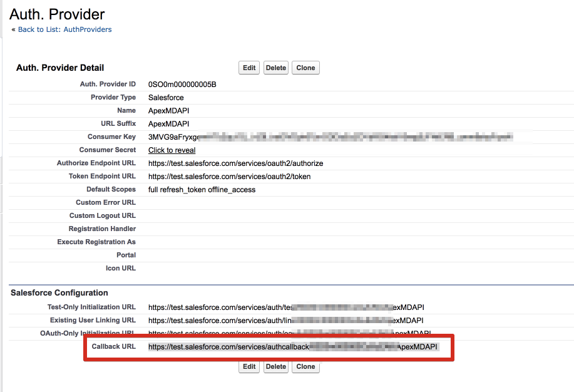The image size is (574, 392).
Task: Click the Auth. Provider page title
Action: pos(57,14)
